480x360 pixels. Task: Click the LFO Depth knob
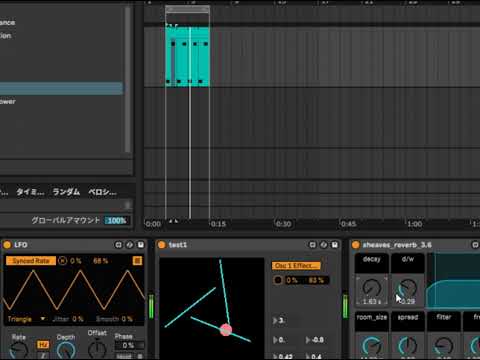tap(66, 351)
